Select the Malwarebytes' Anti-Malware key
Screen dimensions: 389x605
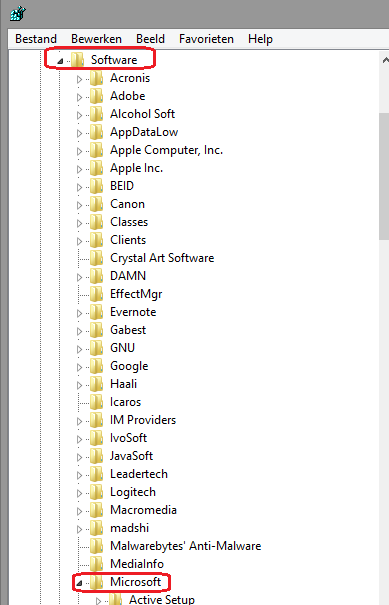tap(186, 546)
